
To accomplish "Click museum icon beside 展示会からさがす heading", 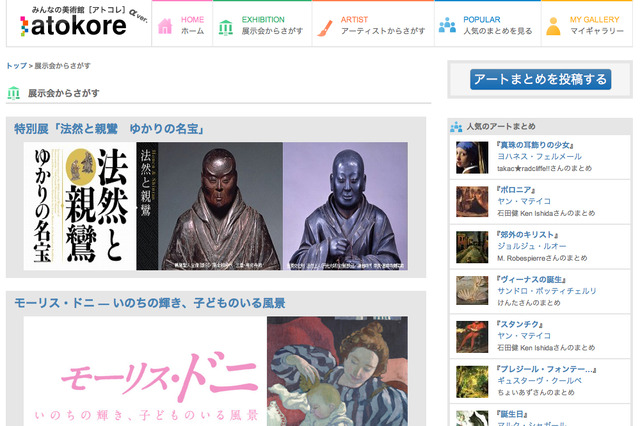I will tap(13, 93).
